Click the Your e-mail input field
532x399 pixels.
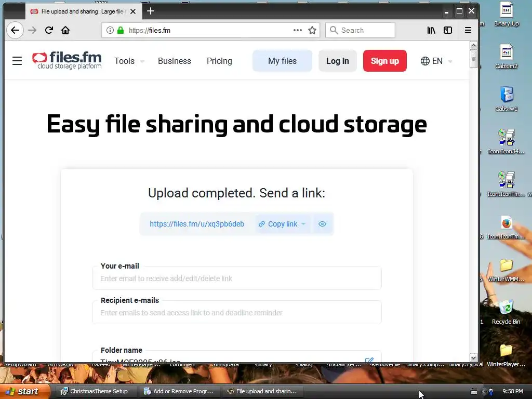coord(237,278)
